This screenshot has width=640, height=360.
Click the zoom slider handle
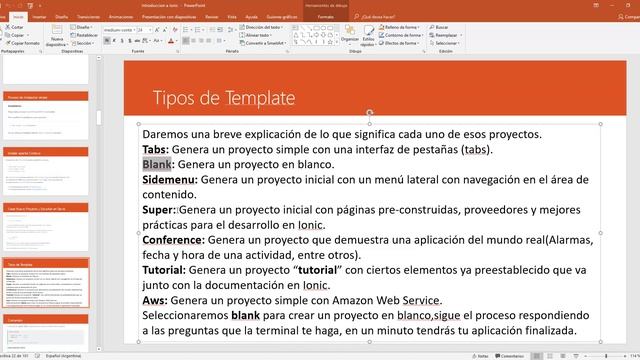tap(606, 356)
